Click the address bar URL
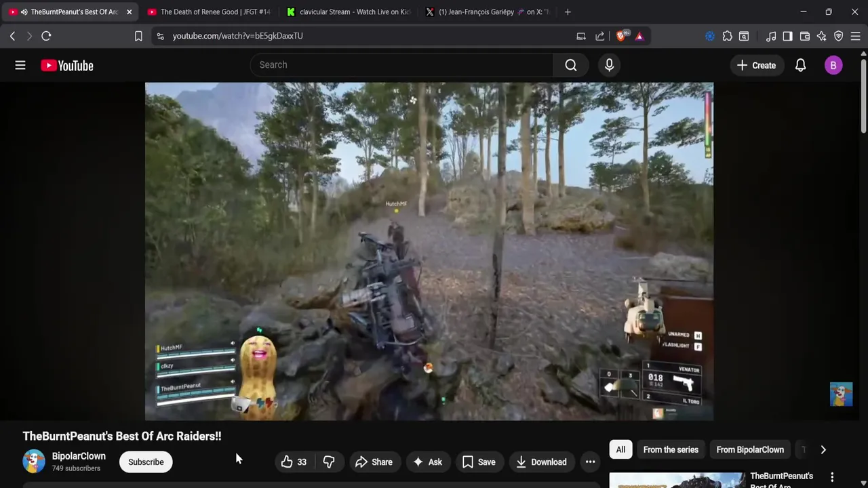The width and height of the screenshot is (868, 488). pyautogui.click(x=237, y=36)
